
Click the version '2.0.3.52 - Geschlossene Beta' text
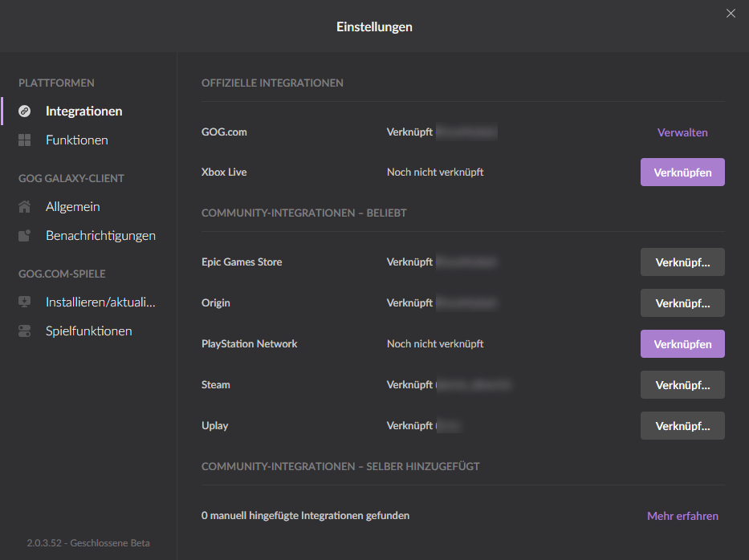point(88,543)
